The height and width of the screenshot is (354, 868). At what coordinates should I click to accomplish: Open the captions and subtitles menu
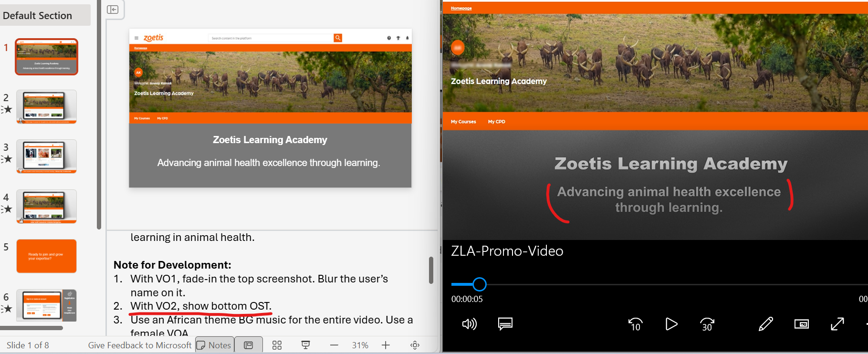click(505, 324)
